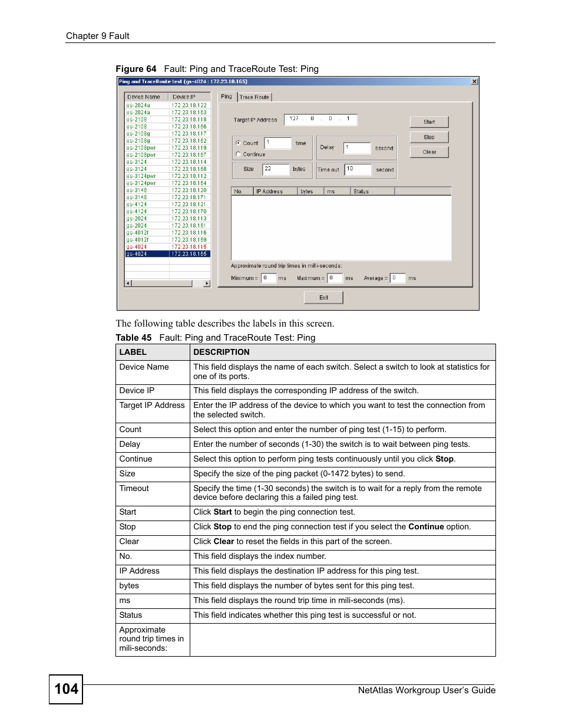Select device with IP 172.23.18.121

pos(190,205)
